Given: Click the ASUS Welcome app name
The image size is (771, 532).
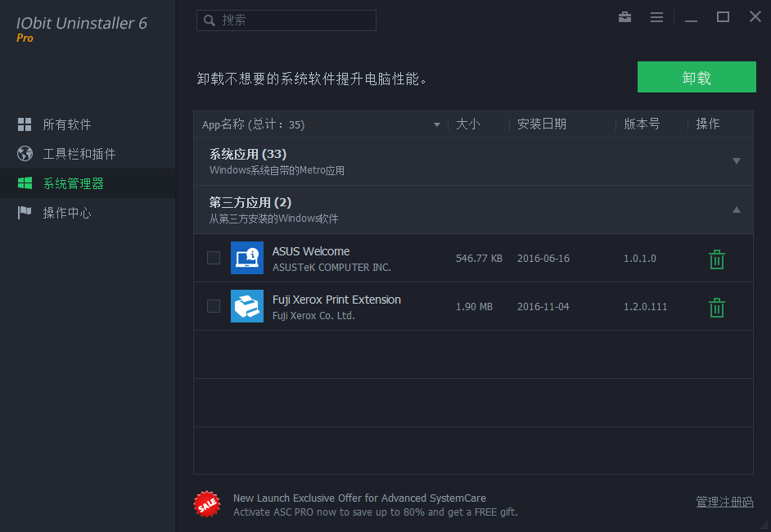Looking at the screenshot, I should coord(311,251).
